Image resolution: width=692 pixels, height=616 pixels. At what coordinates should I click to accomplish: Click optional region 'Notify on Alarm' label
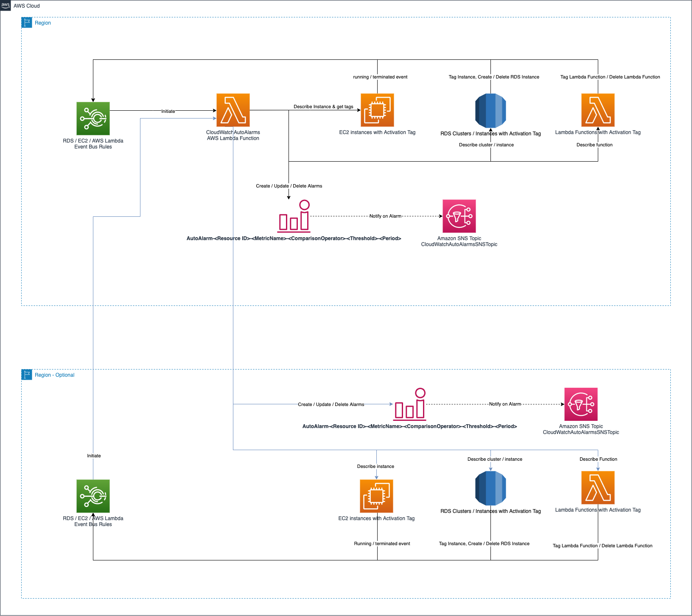[x=505, y=404]
